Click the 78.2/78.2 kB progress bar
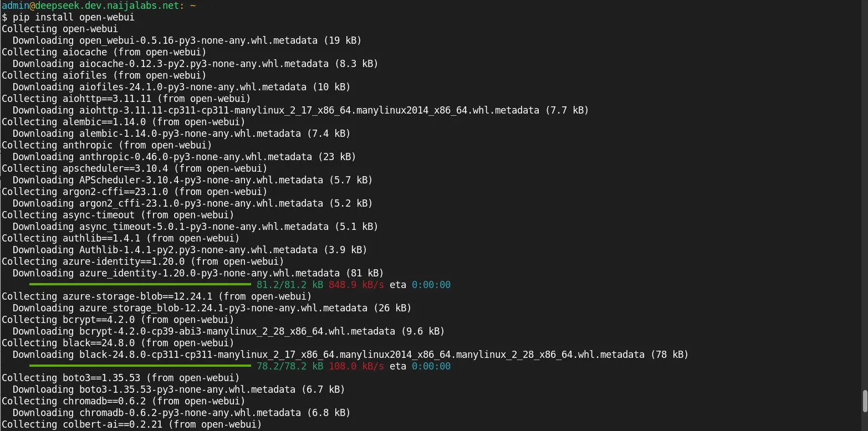 click(x=140, y=366)
